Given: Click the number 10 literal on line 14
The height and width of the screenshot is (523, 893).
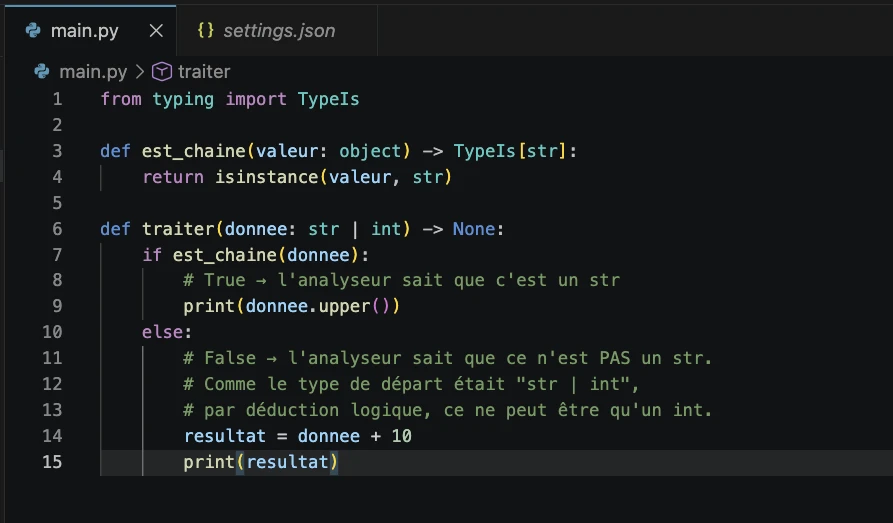Looking at the screenshot, I should tap(401, 436).
